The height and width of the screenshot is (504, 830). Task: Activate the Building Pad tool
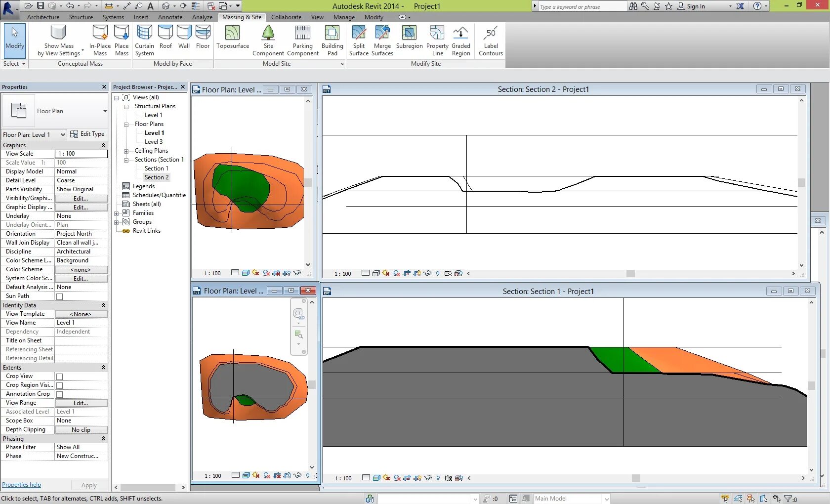click(332, 41)
